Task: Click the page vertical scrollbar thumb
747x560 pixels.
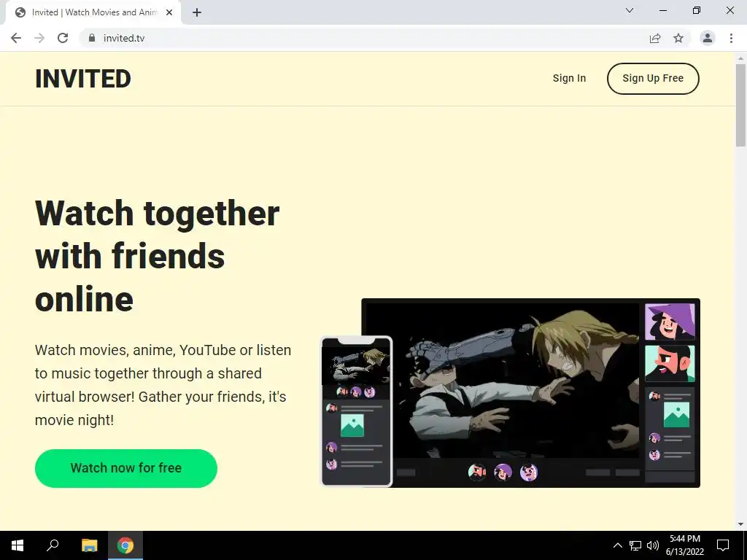Action: [x=740, y=105]
